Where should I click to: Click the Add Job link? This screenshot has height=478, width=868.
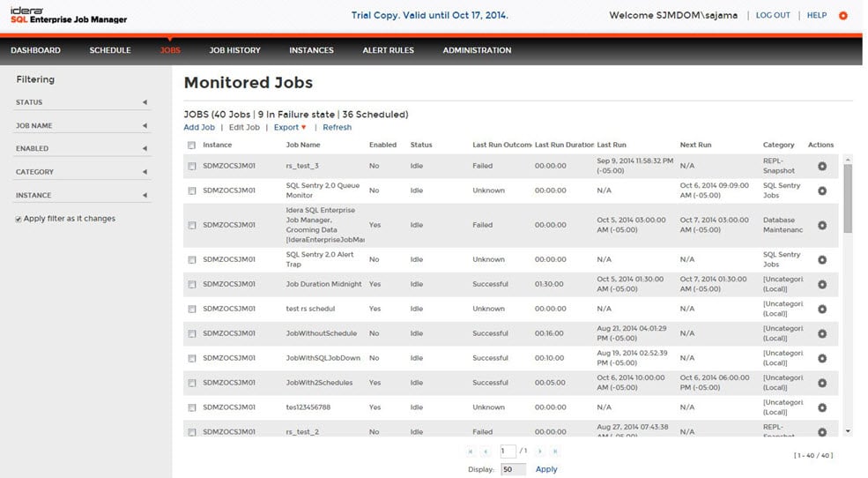(x=199, y=127)
